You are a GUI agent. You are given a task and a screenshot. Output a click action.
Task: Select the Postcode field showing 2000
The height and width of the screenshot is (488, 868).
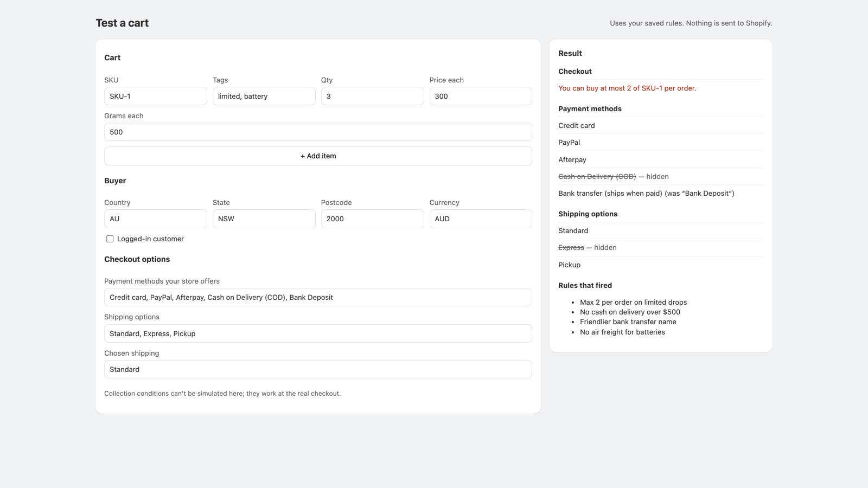click(372, 219)
